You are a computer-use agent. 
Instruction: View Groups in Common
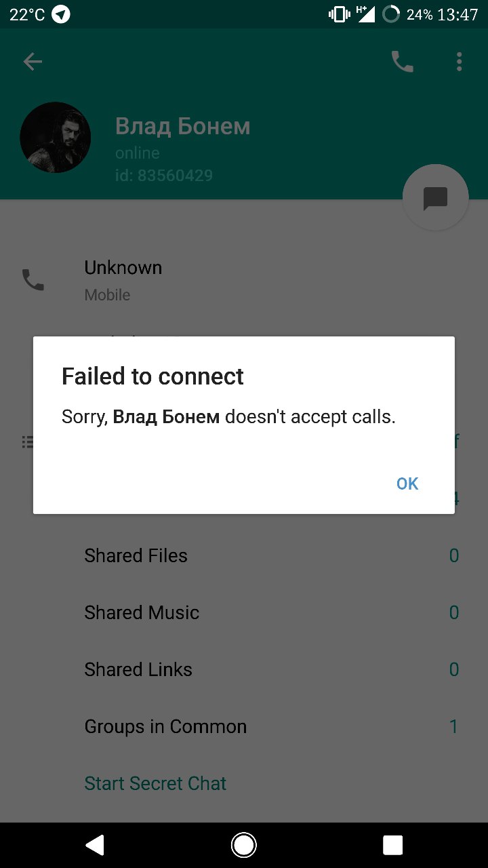(x=244, y=726)
